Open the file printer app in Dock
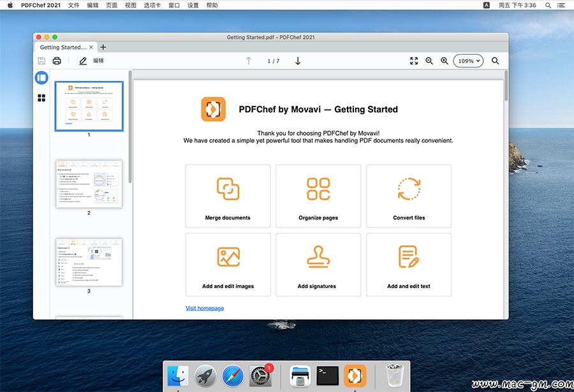 300,376
